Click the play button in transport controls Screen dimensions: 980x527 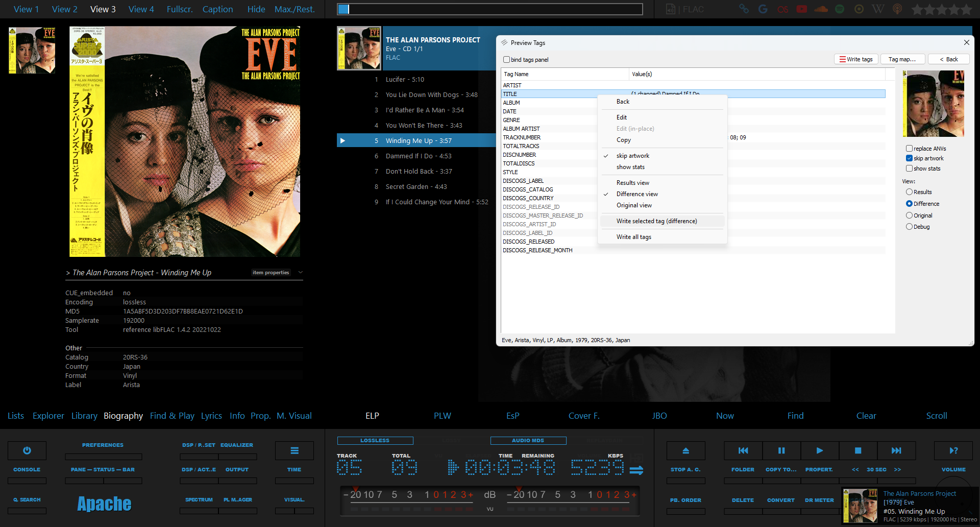click(x=820, y=450)
